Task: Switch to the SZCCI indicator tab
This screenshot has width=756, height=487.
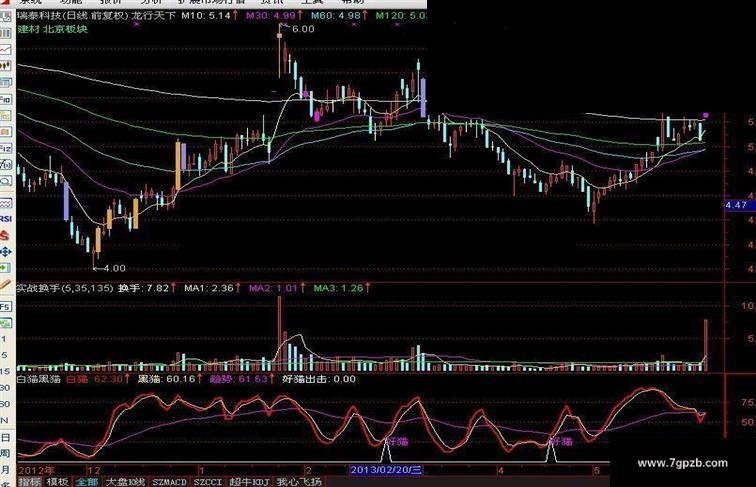Action: [x=208, y=482]
